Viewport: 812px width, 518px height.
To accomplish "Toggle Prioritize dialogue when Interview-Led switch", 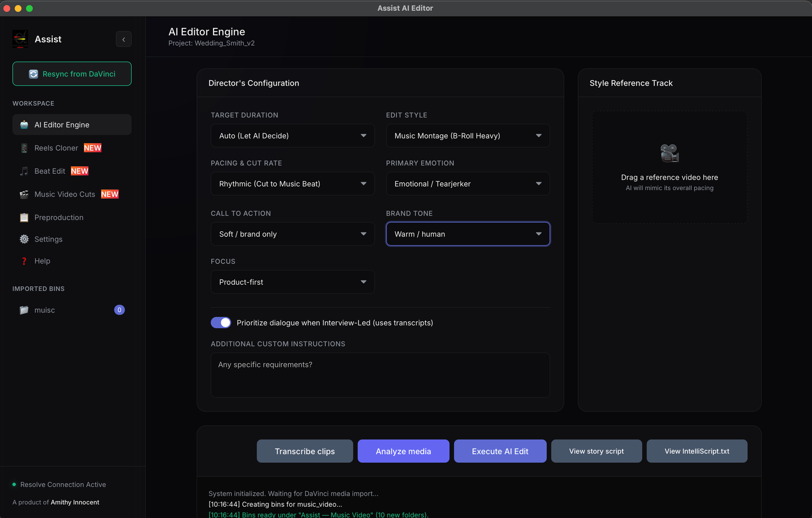I will click(221, 323).
